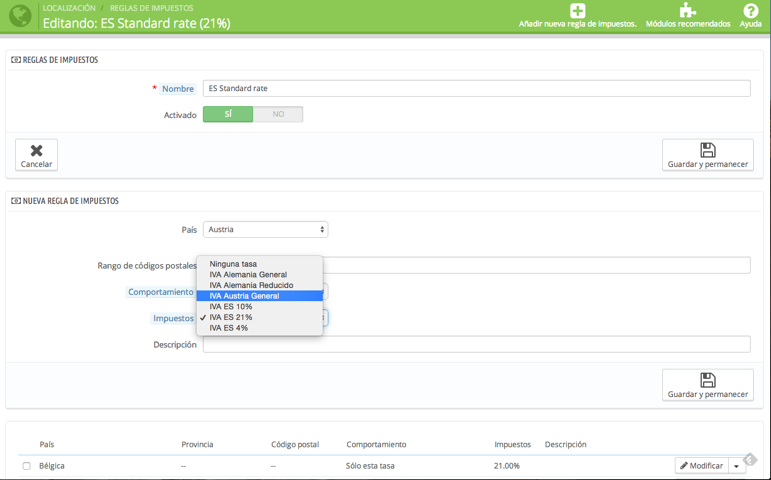The width and height of the screenshot is (771, 480).
Task: Click the money icon beside REGLAS DE IMPUESTOS
Action: tap(16, 60)
